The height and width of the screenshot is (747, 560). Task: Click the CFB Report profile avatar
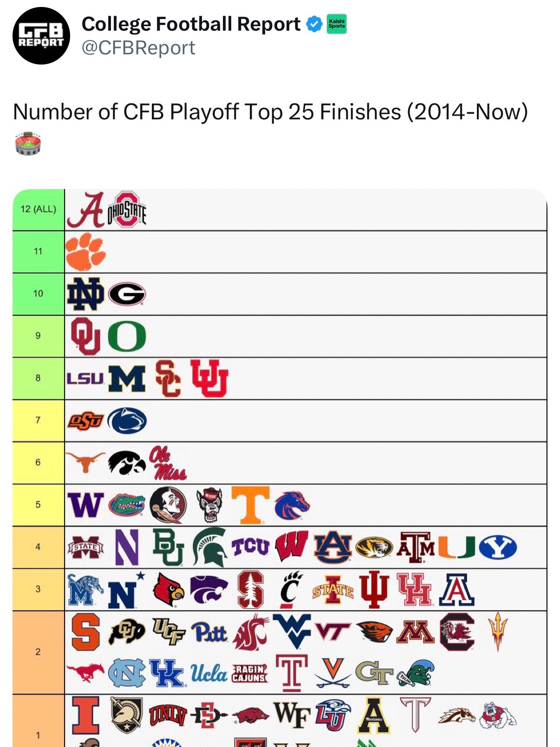tap(41, 36)
